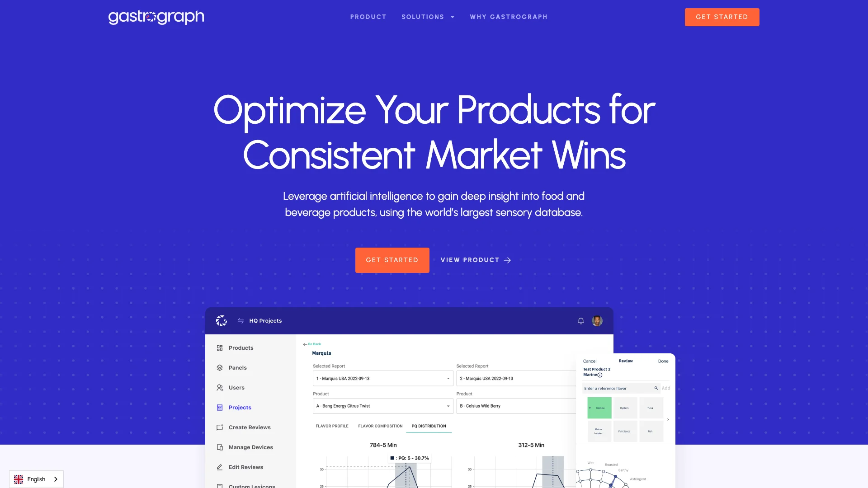Click the WHY GASTROGRAPH menu item
This screenshot has width=868, height=488.
click(x=509, y=17)
